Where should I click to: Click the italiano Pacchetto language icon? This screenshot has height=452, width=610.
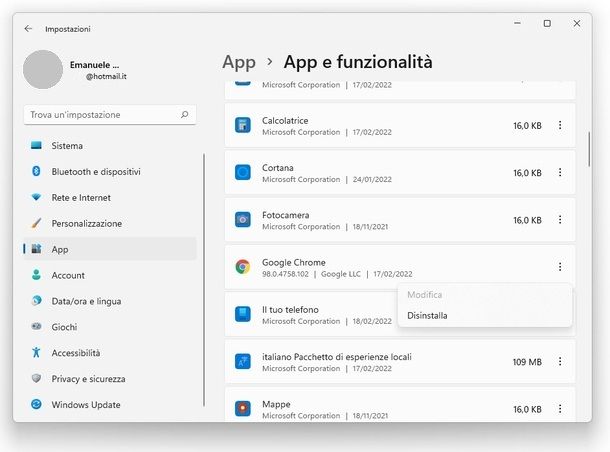243,362
